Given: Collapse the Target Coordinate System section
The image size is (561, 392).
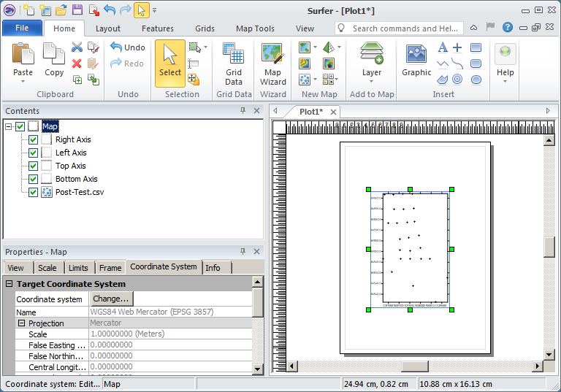Looking at the screenshot, I should tap(9, 284).
